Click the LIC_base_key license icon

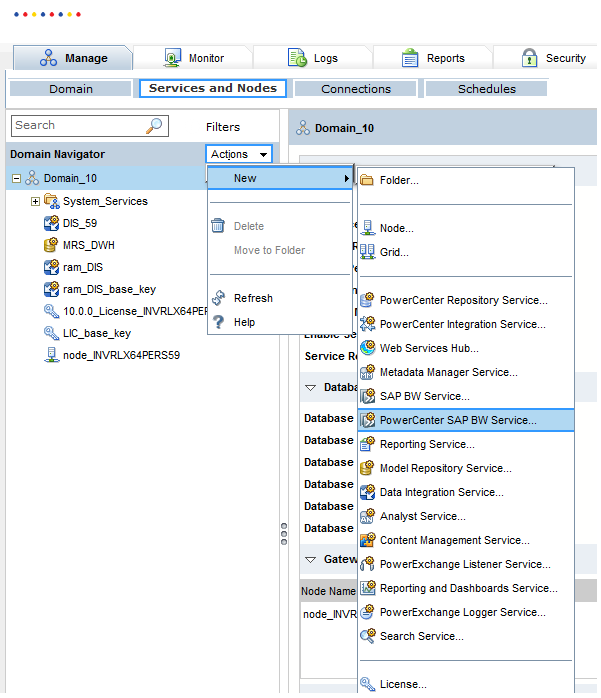(52, 333)
